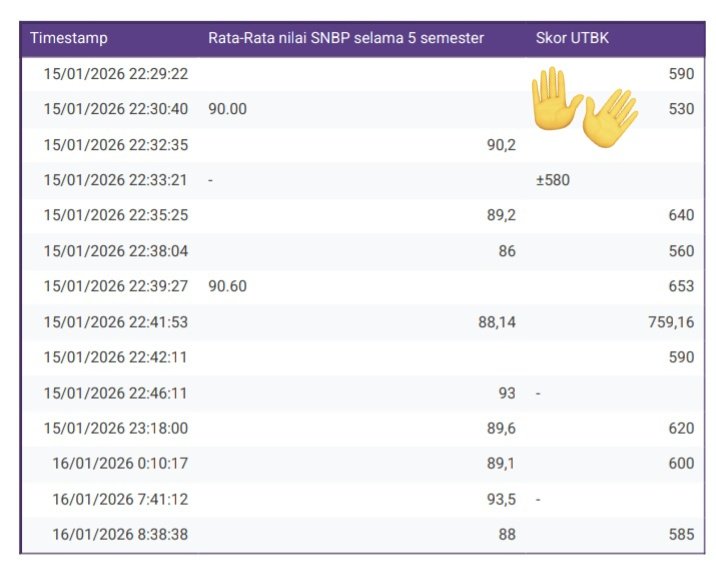716x579 pixels.
Task: Click the "Timestamp" column header
Action: pos(69,38)
